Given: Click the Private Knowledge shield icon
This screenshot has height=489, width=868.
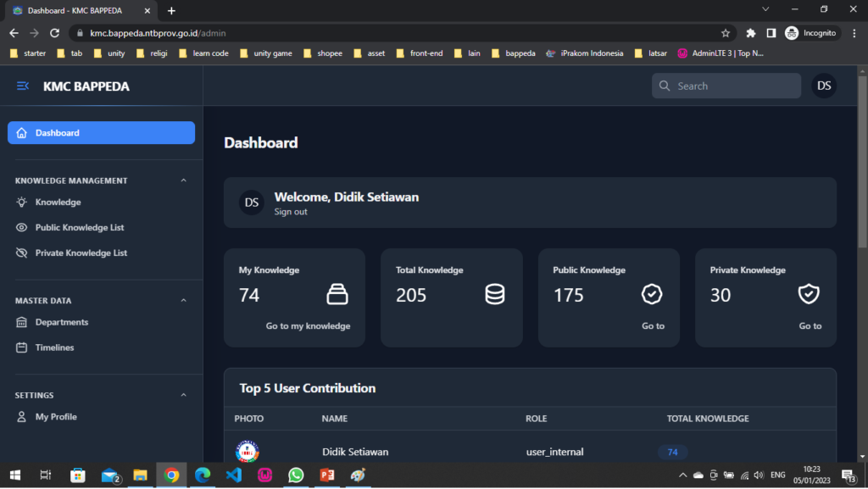Looking at the screenshot, I should coord(809,295).
